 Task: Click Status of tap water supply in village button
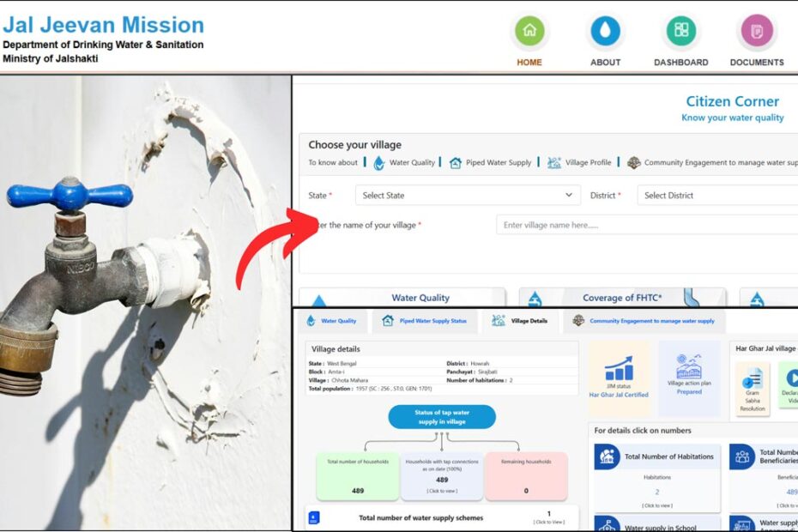[x=442, y=417]
